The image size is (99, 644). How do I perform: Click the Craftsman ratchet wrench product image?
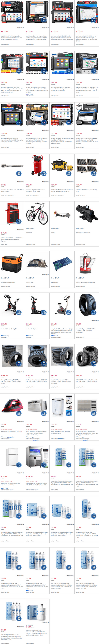tap(12, 165)
